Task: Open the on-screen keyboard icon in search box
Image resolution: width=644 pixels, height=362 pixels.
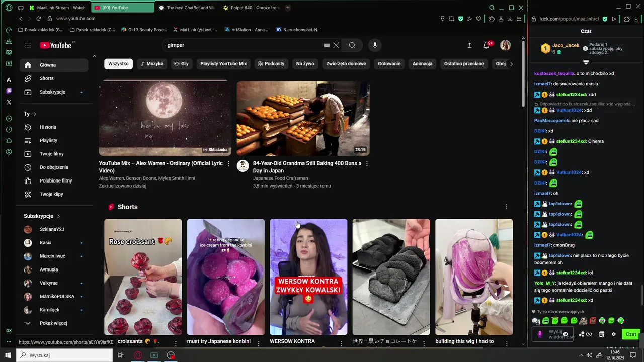Action: pos(327,45)
